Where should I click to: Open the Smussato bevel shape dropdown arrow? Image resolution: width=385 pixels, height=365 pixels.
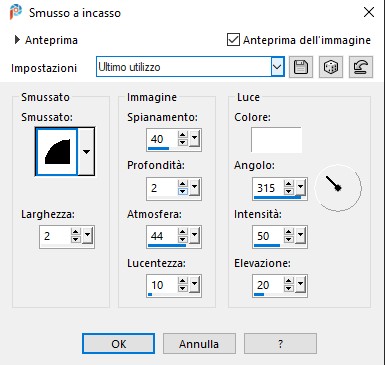pyautogui.click(x=86, y=152)
